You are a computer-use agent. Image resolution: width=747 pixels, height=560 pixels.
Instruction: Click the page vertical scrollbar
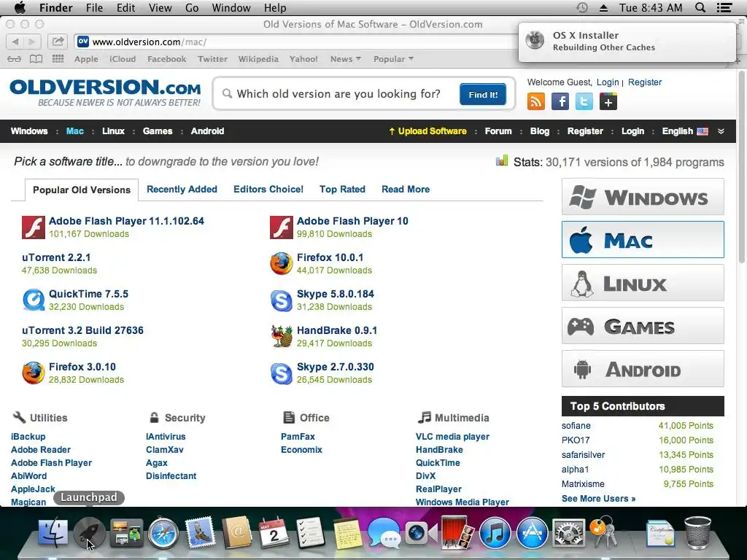pyautogui.click(x=741, y=167)
